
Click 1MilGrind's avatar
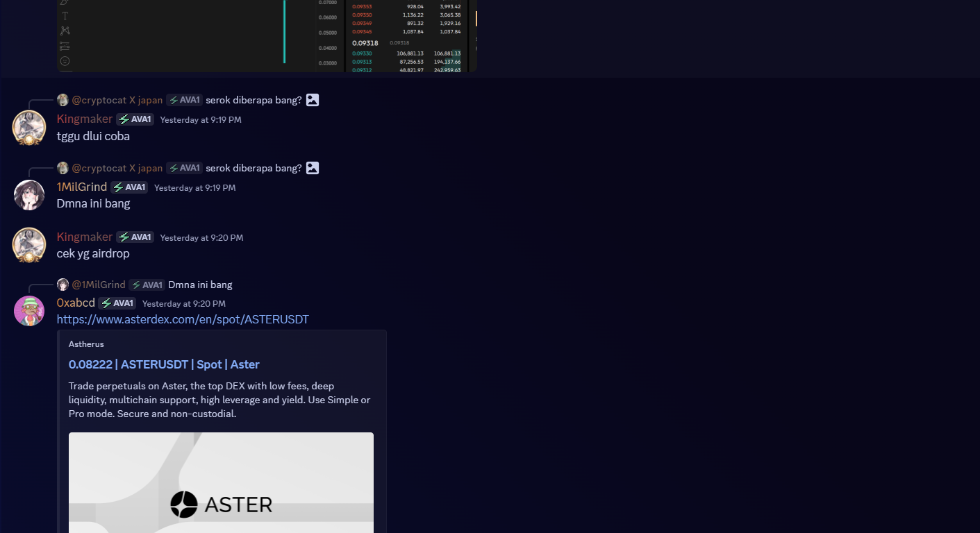tap(28, 194)
